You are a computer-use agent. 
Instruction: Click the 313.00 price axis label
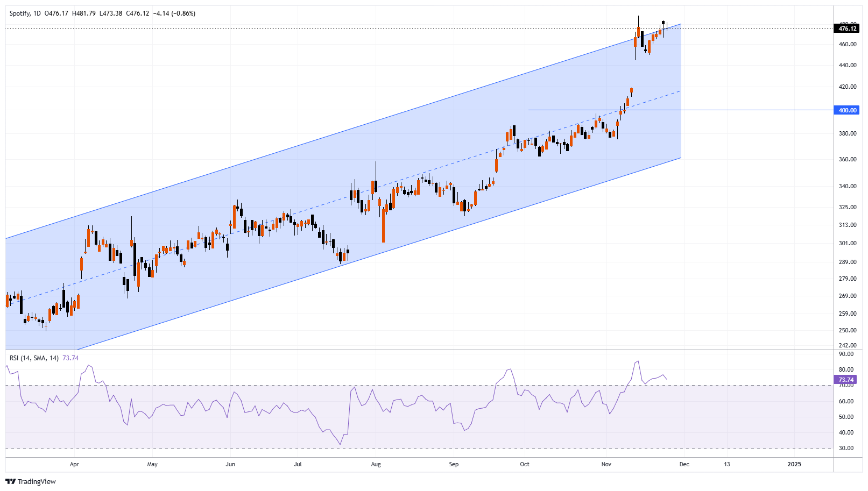click(848, 225)
